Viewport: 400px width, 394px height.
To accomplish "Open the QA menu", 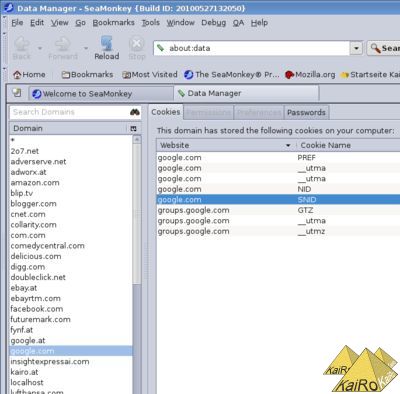I will tap(238, 23).
